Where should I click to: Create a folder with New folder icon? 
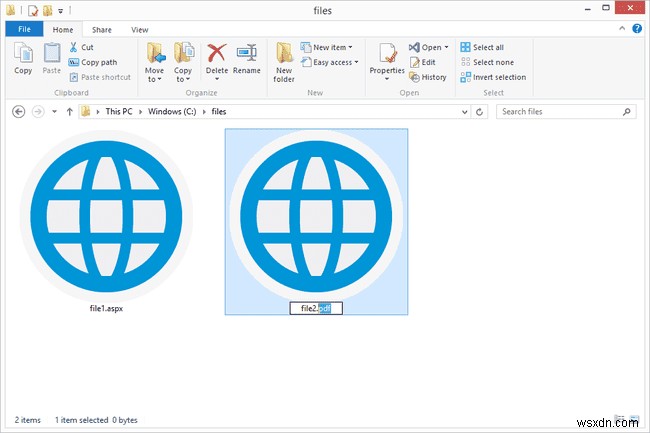click(284, 58)
